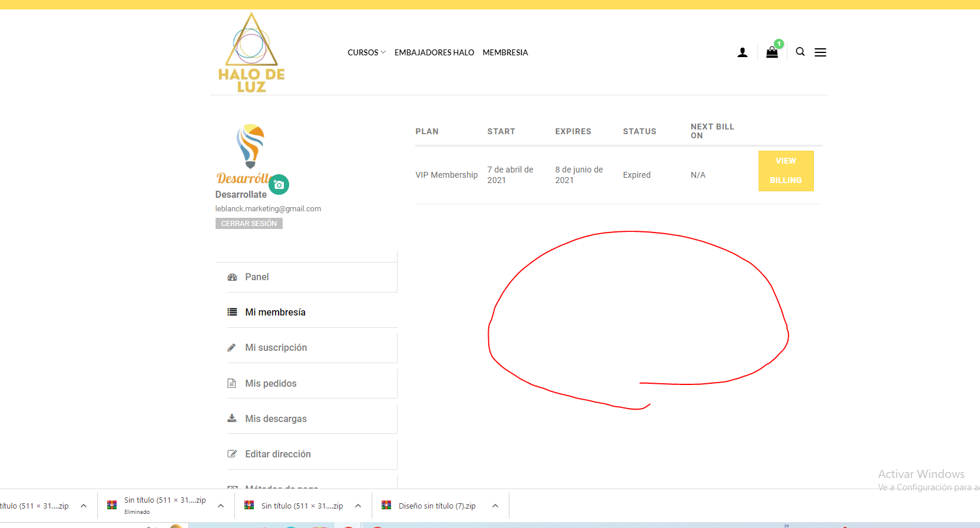The image size is (980, 528).
Task: Open the shopping bag cart icon
Action: pyautogui.click(x=772, y=52)
